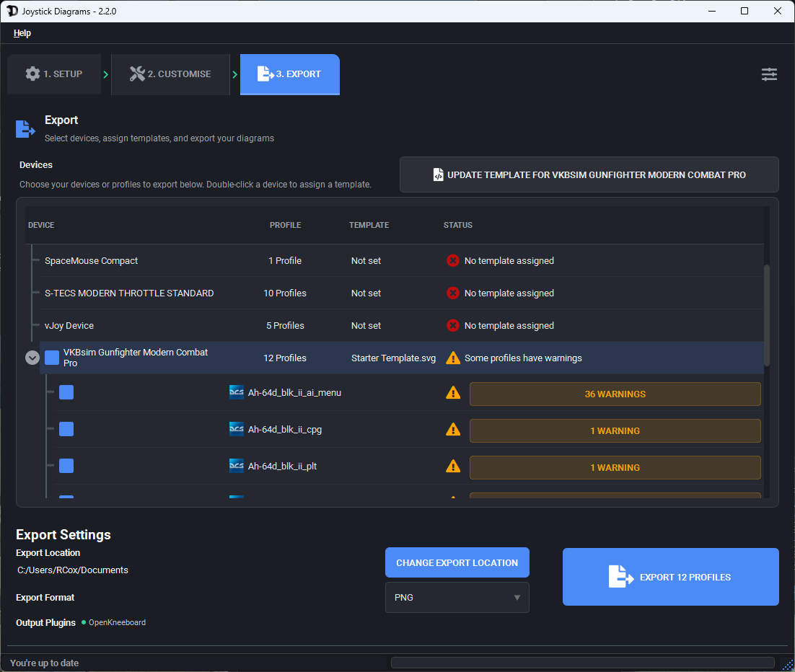
Task: Click the OpenKneeboard output plugin label
Action: tap(117, 622)
